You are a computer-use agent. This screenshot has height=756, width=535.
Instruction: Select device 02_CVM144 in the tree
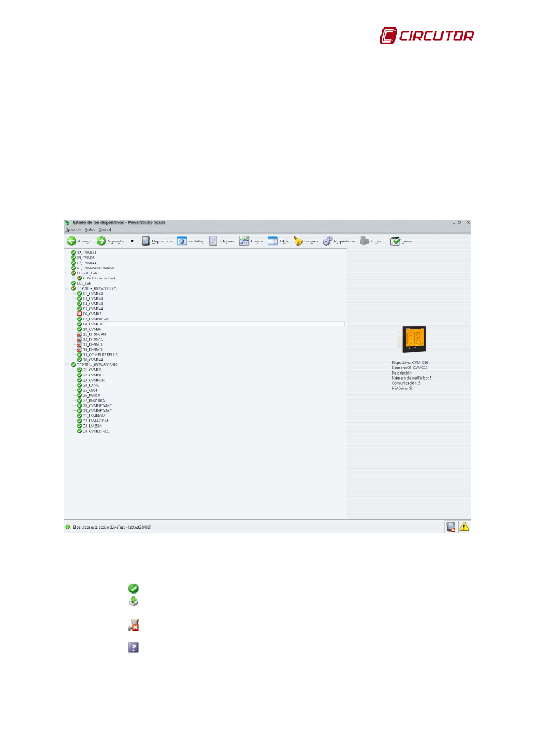[x=86, y=253]
